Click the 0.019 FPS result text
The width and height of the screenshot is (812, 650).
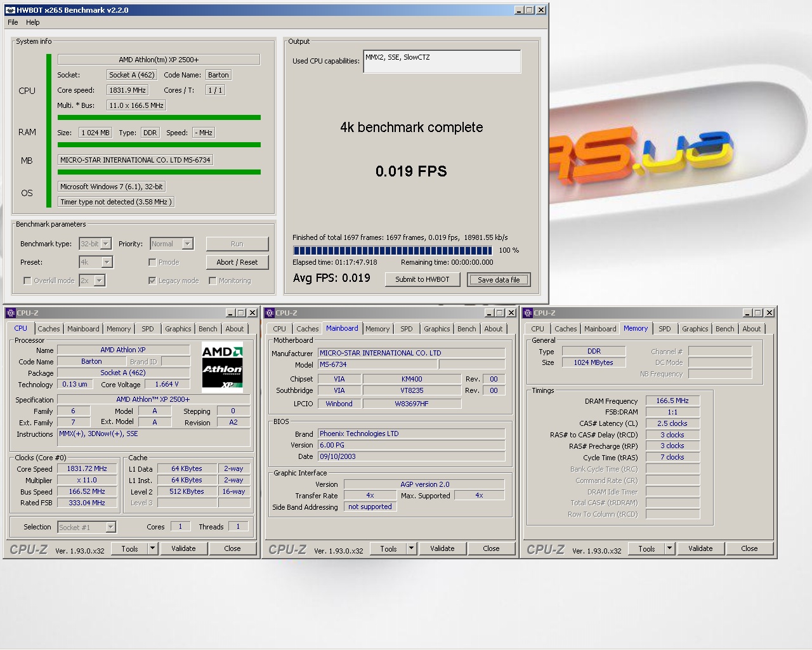tap(411, 171)
